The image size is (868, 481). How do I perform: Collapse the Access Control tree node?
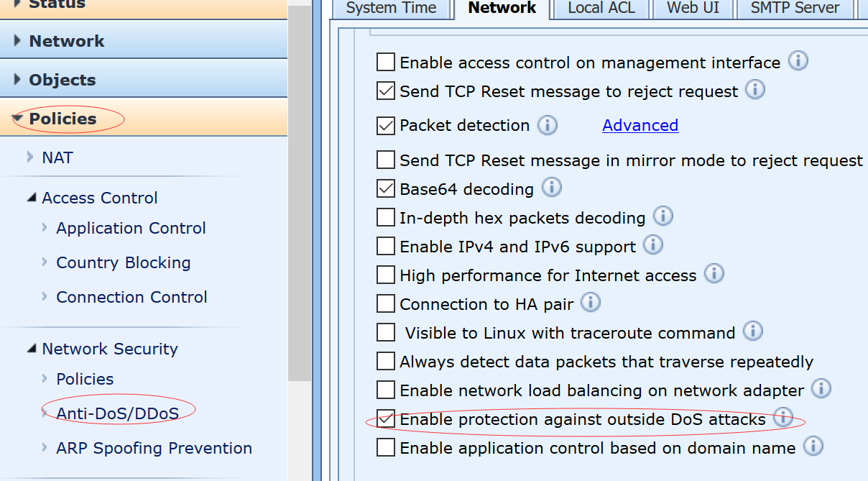[x=32, y=198]
